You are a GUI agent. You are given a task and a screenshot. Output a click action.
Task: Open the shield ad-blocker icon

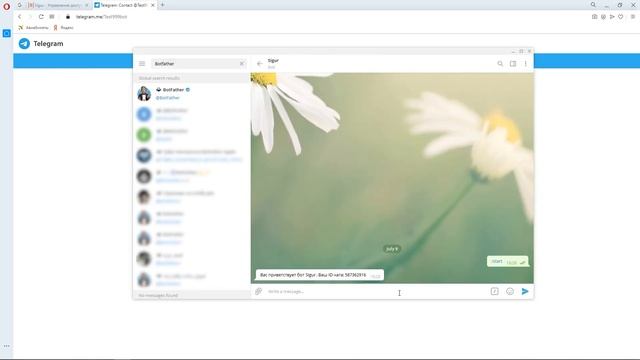[x=603, y=17]
